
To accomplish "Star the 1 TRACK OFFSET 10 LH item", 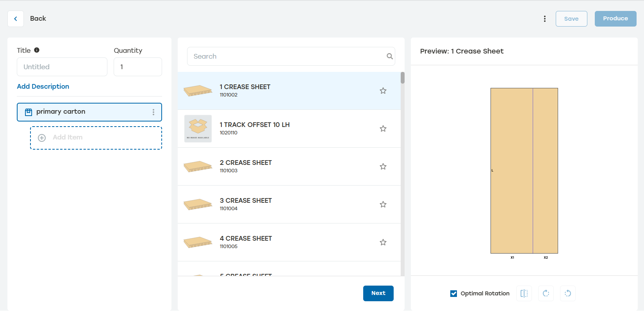I will click(x=383, y=129).
